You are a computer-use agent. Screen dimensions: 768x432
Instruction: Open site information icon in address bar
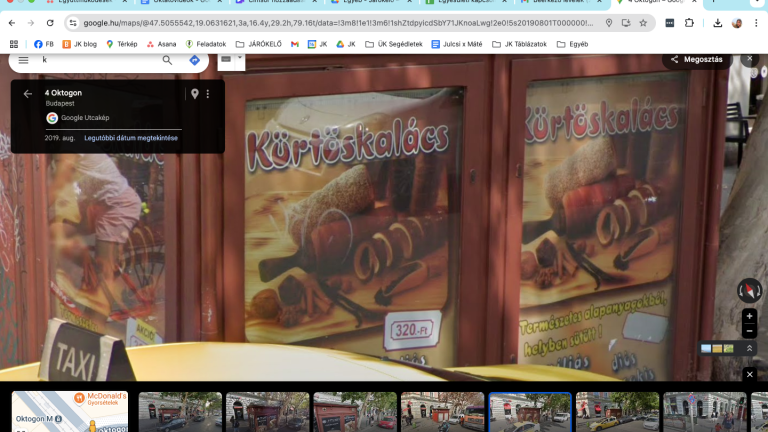(73, 23)
